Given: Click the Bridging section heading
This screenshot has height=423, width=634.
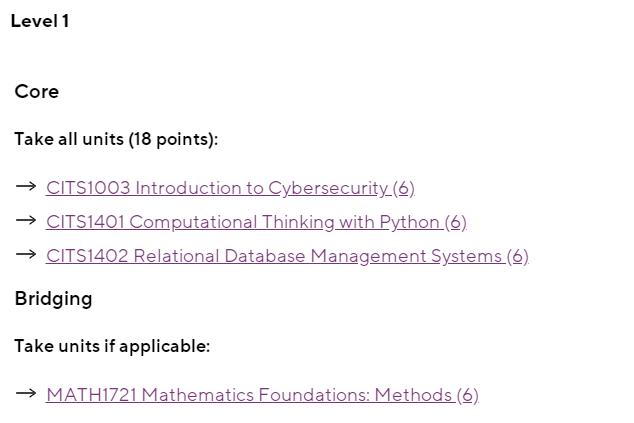Looking at the screenshot, I should tap(53, 300).
